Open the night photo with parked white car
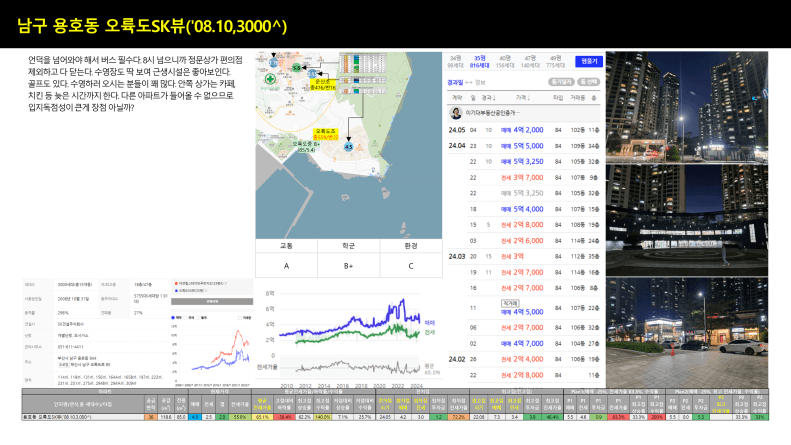 687,333
